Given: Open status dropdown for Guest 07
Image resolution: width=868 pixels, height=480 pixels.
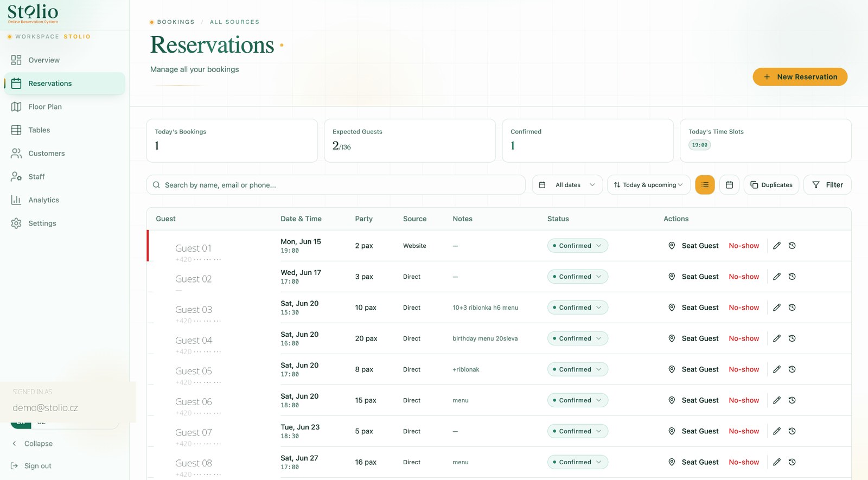Looking at the screenshot, I should (578, 431).
